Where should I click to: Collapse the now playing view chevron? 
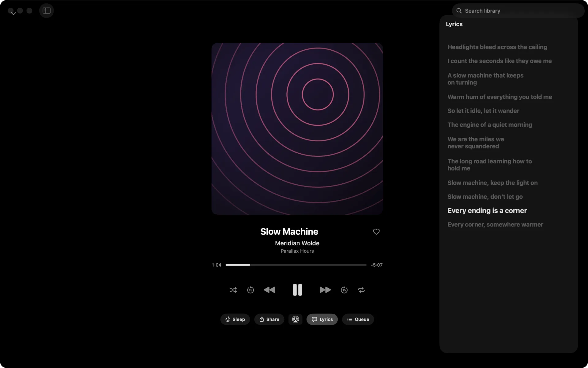coord(13,13)
